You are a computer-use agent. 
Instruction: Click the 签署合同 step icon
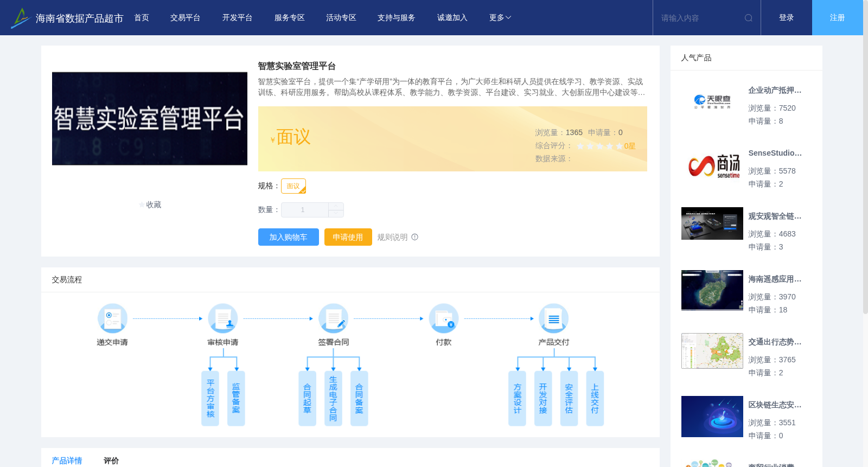pyautogui.click(x=333, y=318)
